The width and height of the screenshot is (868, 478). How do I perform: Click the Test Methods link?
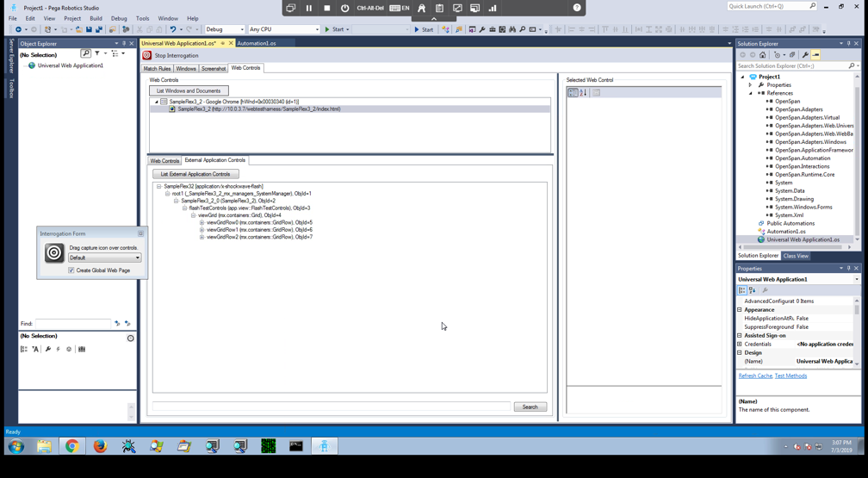790,376
